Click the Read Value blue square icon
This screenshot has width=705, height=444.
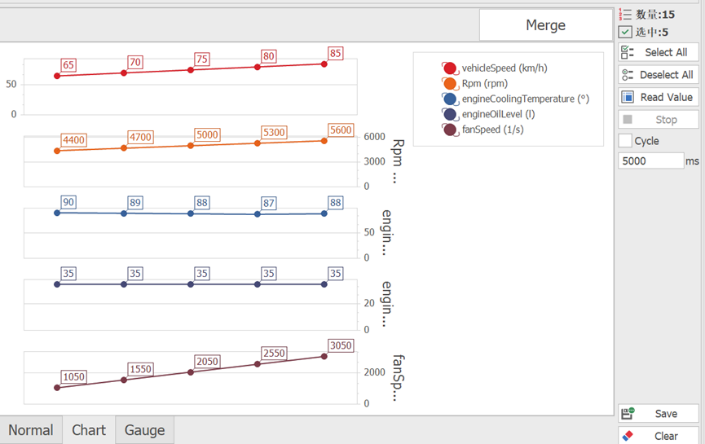click(x=627, y=97)
